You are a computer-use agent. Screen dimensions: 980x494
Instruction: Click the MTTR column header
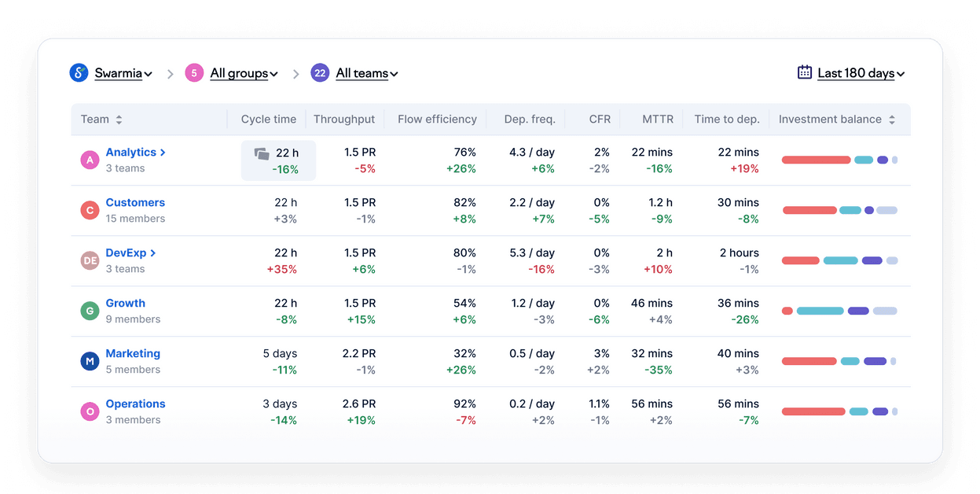[658, 120]
